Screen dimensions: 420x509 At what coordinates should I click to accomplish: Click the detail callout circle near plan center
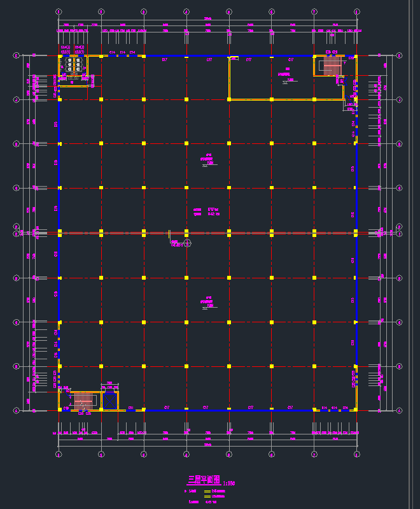click(187, 243)
